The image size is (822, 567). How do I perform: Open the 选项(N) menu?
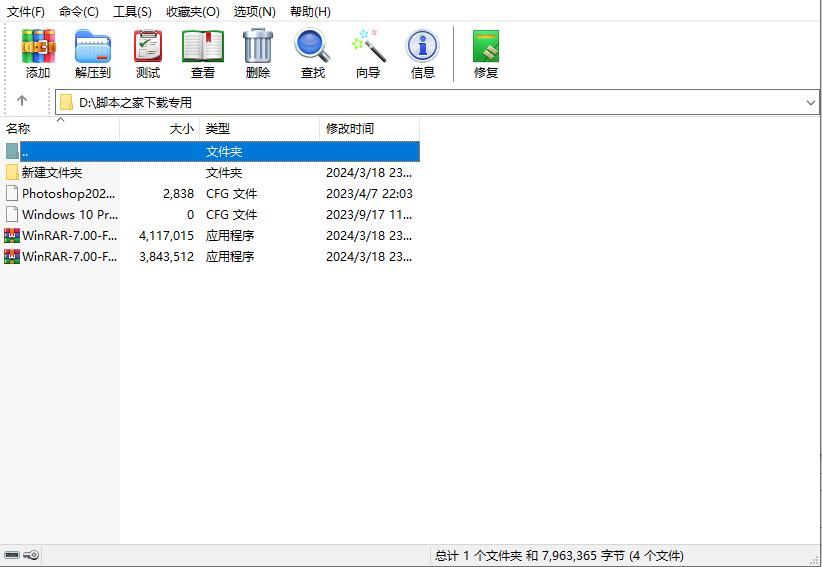[x=255, y=12]
